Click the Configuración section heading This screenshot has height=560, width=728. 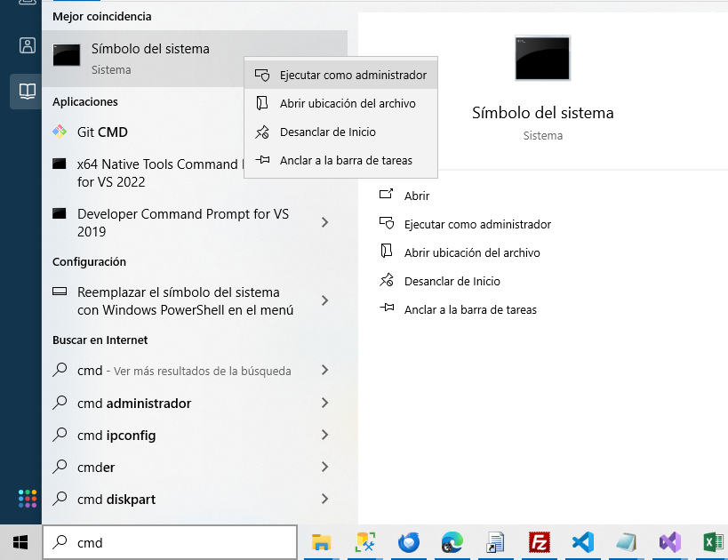click(x=89, y=262)
